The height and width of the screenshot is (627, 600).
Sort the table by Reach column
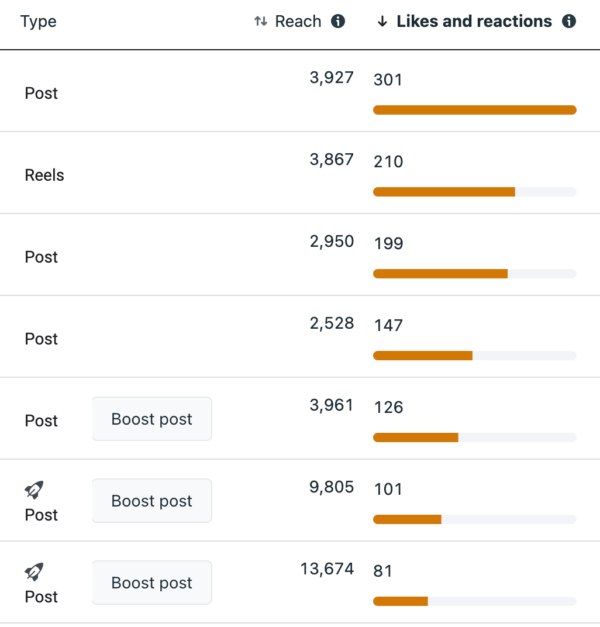point(298,22)
